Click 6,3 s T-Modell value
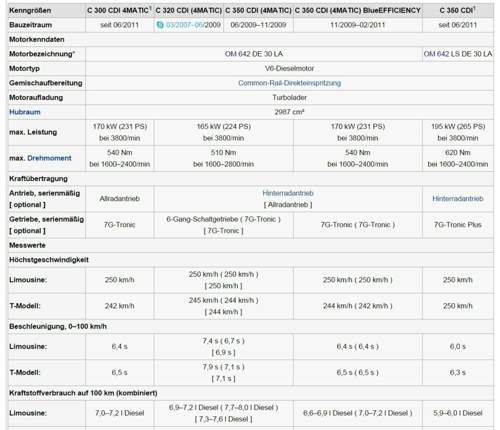This screenshot has width=500, height=430. coord(458,373)
